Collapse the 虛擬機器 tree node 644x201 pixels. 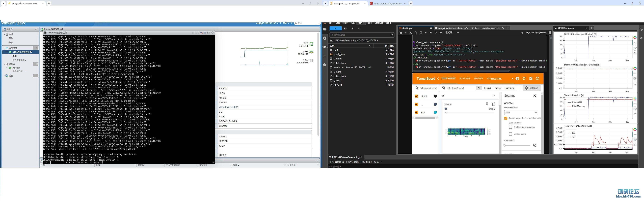(4, 48)
